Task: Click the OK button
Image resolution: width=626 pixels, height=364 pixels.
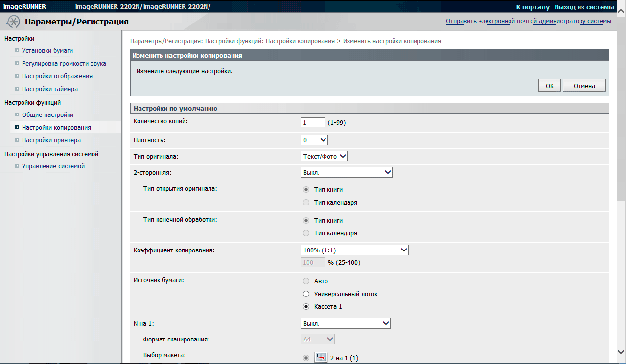Action: (x=550, y=86)
